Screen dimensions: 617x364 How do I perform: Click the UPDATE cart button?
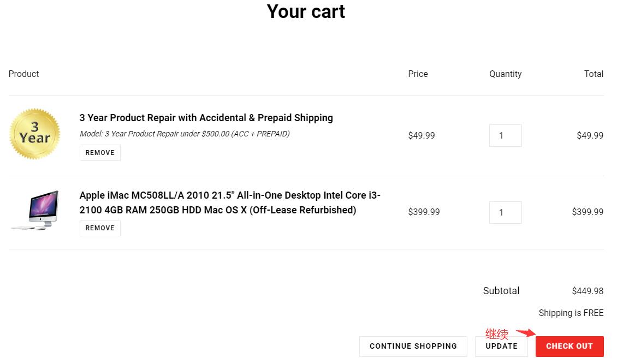[501, 346]
